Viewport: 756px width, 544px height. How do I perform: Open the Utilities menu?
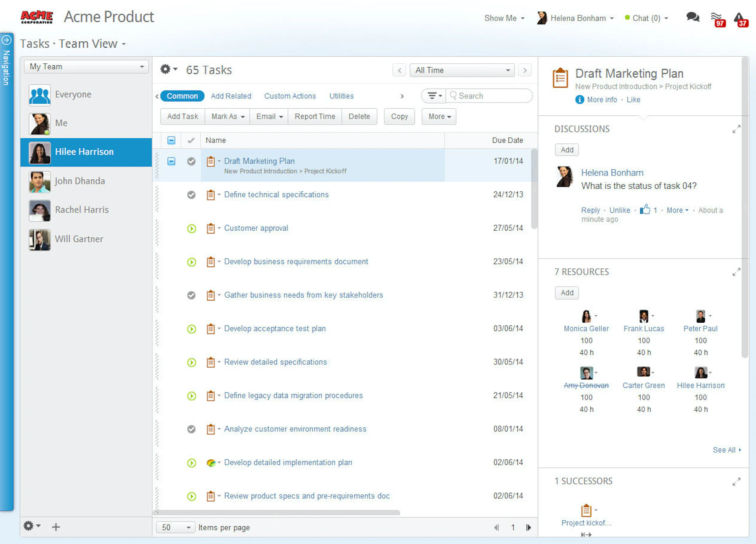pos(341,96)
